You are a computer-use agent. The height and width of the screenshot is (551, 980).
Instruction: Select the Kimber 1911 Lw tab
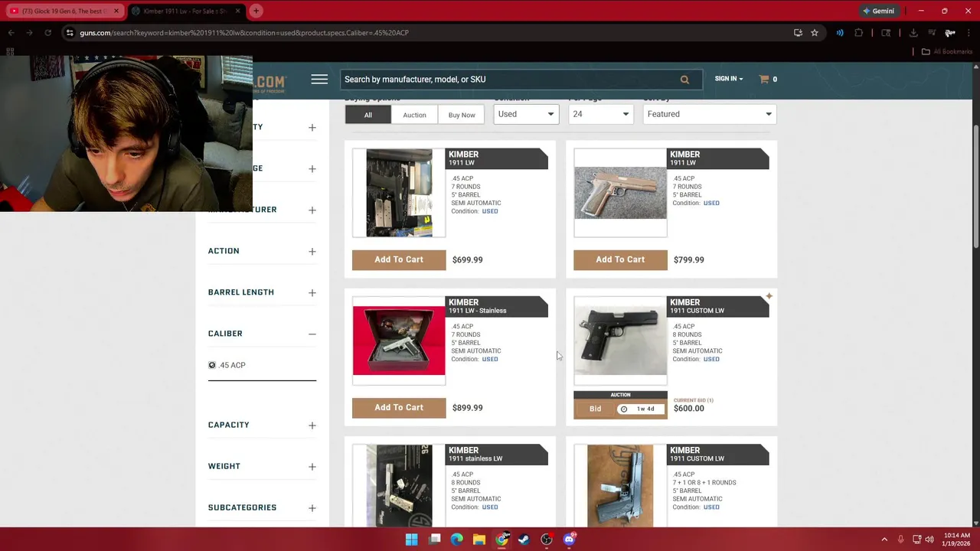click(184, 11)
